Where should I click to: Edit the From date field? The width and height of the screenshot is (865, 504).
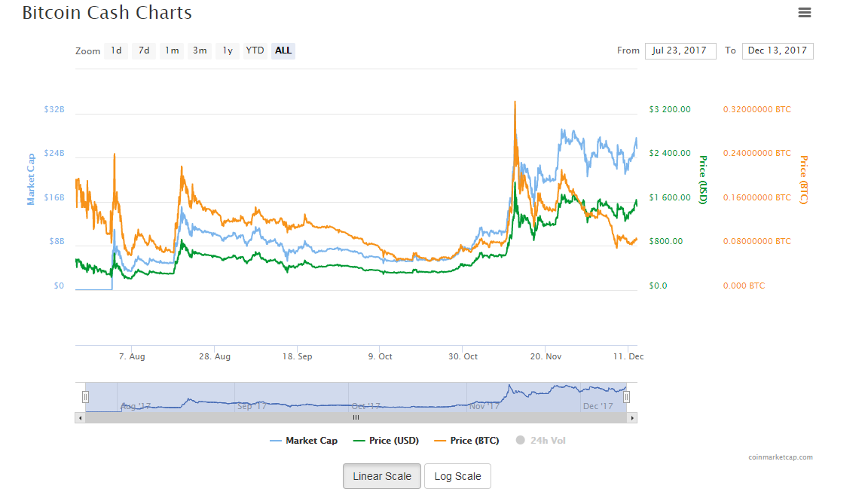coord(680,50)
